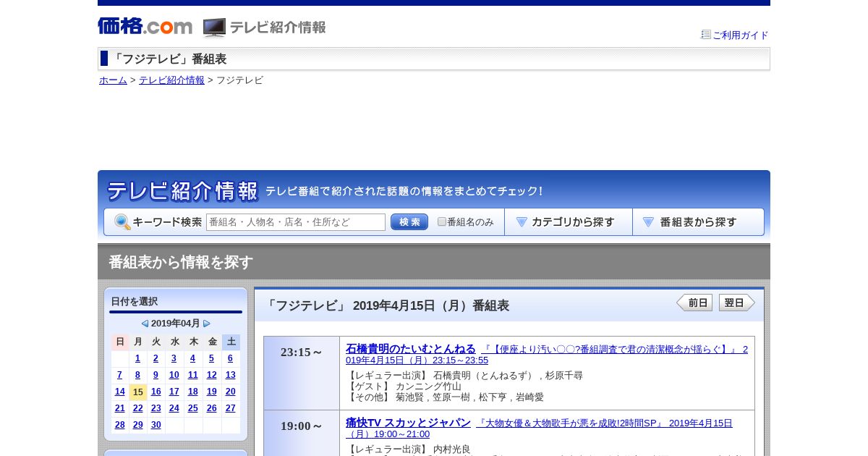Select April 17 in the calendar
The height and width of the screenshot is (456, 868).
(174, 392)
